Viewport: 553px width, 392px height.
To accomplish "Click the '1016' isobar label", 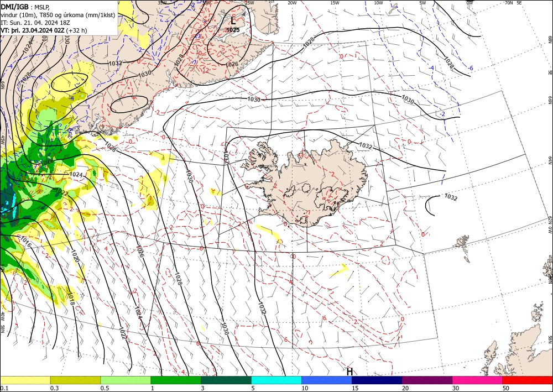I will [26, 242].
